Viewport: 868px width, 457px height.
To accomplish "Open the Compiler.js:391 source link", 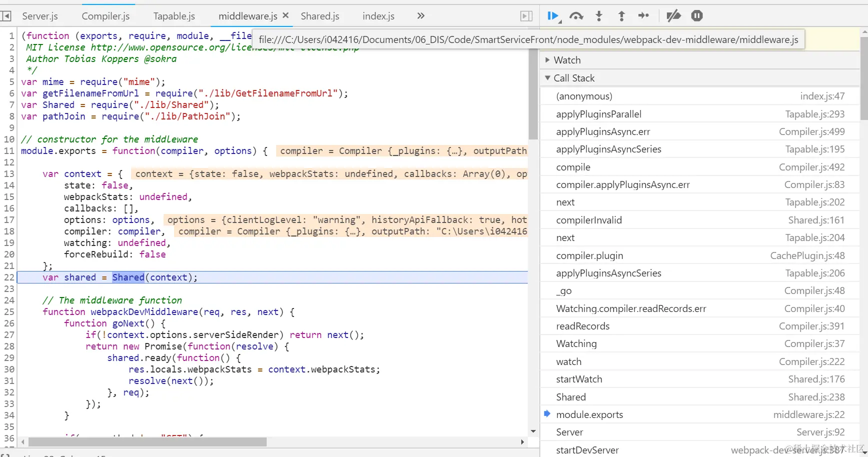I will 811,326.
